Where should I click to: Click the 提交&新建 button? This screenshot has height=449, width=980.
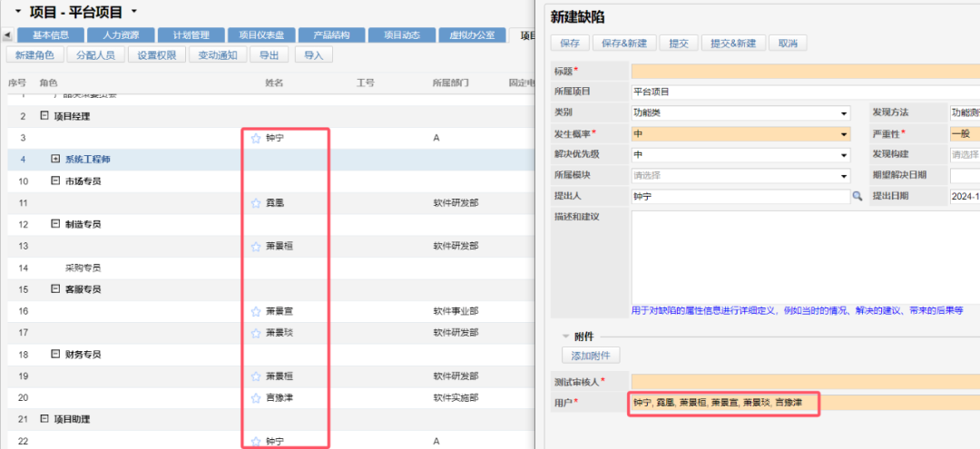(733, 44)
